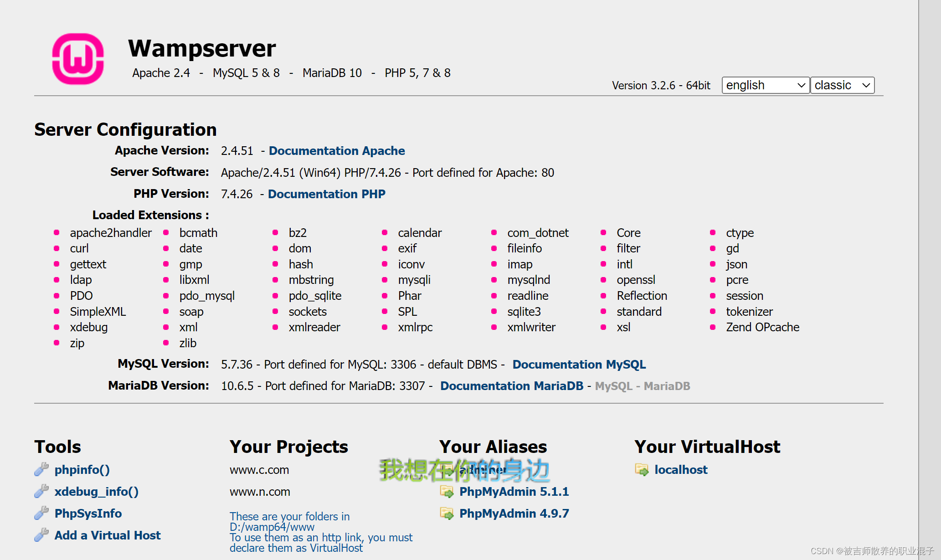Open xdebug_info() tool link
941x560 pixels.
point(97,492)
